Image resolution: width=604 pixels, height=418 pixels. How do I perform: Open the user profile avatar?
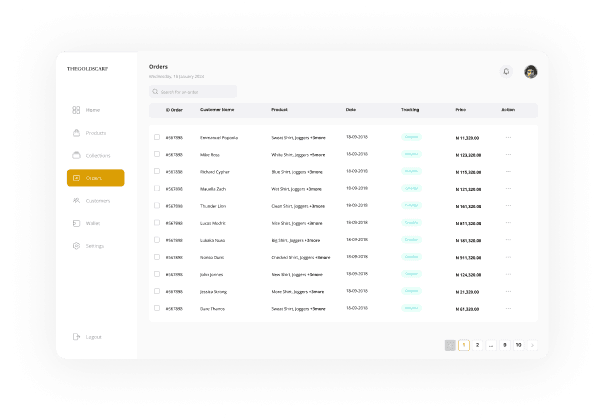point(530,72)
